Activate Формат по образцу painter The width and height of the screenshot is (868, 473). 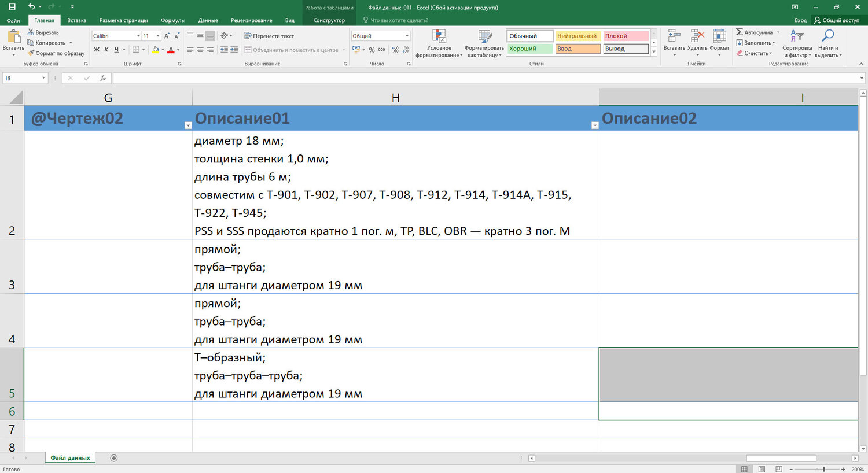coord(56,53)
